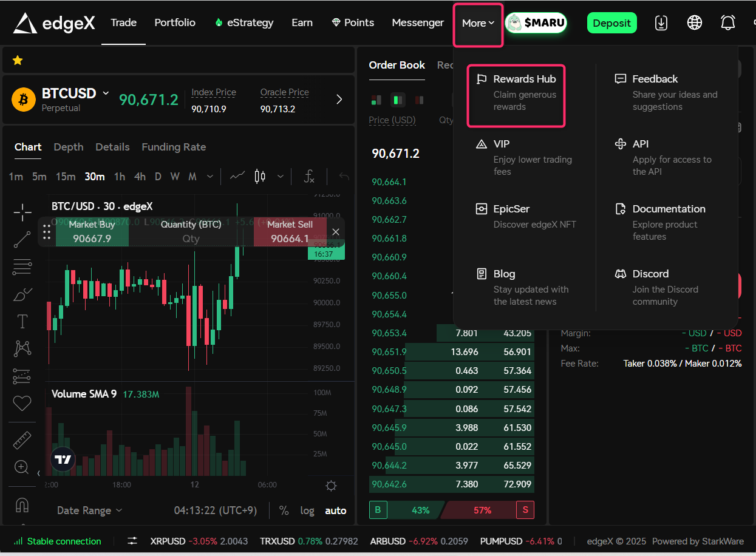Expand the BTCUSD pair selector dropdown

click(x=106, y=93)
